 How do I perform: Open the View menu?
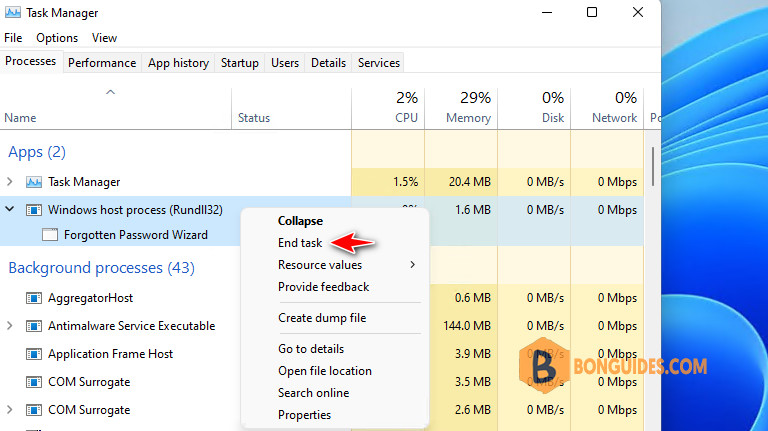104,38
